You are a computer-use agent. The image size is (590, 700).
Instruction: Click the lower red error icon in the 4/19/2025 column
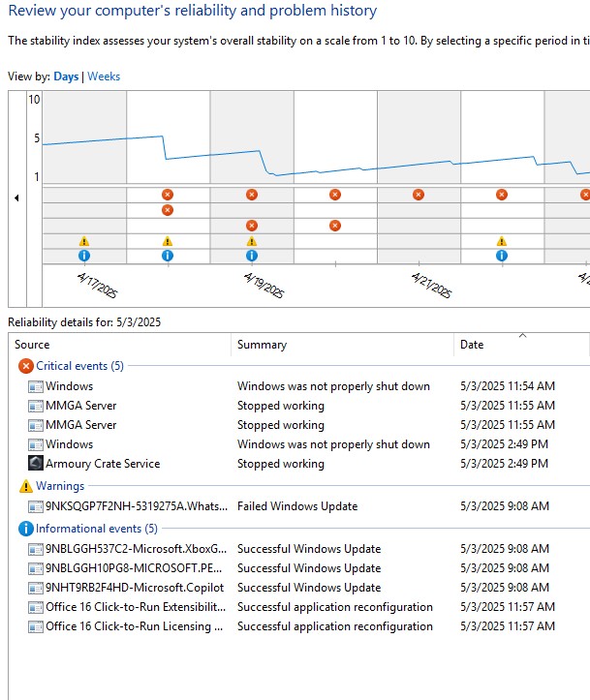(x=252, y=226)
